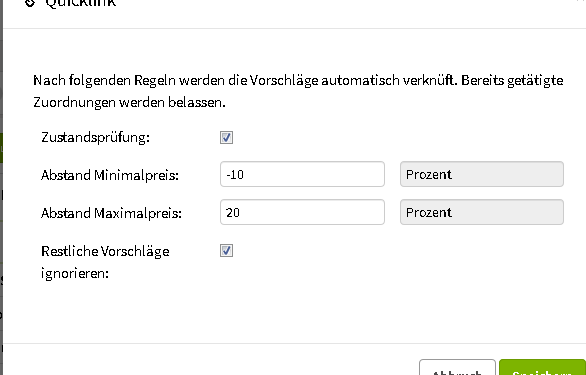
Task: Cancel with the Abbruch button
Action: pos(457,368)
